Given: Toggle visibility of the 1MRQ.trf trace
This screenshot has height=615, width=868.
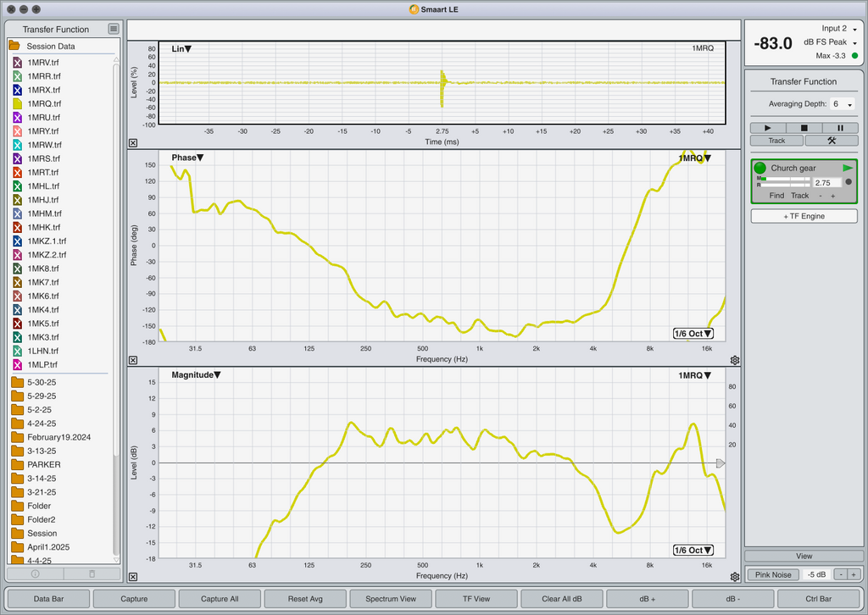Looking at the screenshot, I should (x=17, y=103).
